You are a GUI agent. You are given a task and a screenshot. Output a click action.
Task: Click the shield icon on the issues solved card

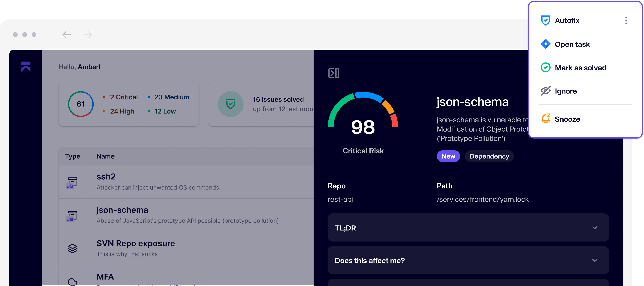[x=230, y=104]
